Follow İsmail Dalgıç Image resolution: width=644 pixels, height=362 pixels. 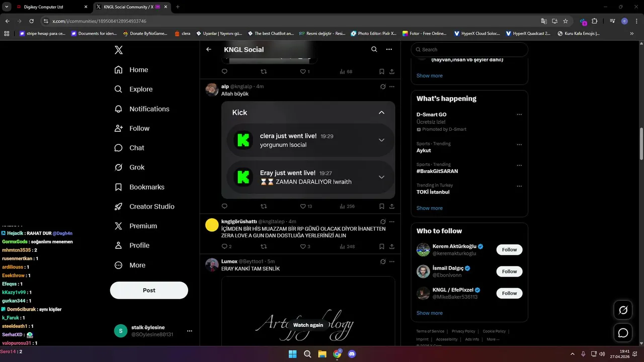[509, 271]
